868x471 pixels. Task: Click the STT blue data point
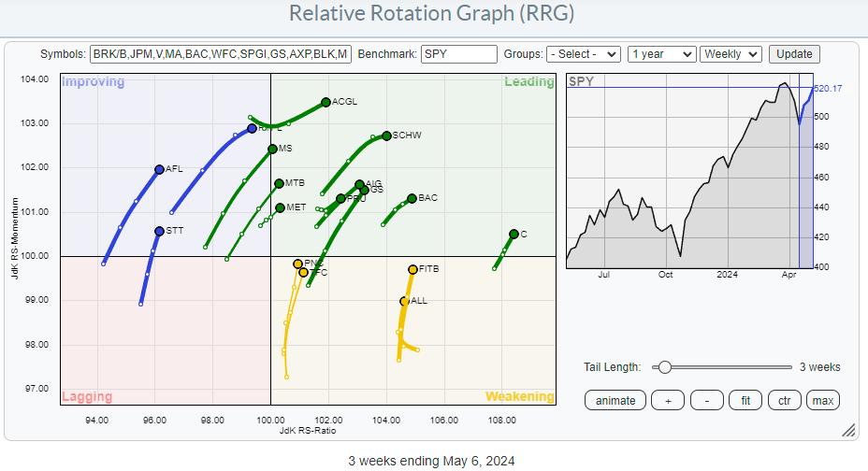[159, 231]
